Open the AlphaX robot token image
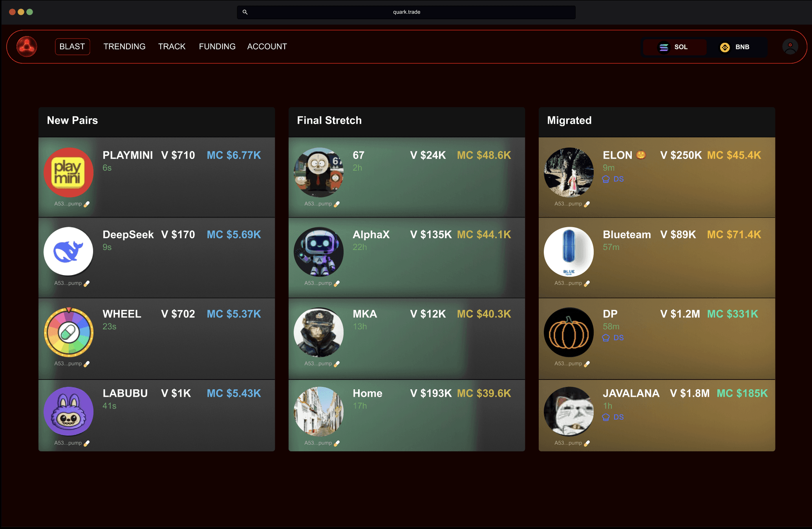 319,252
